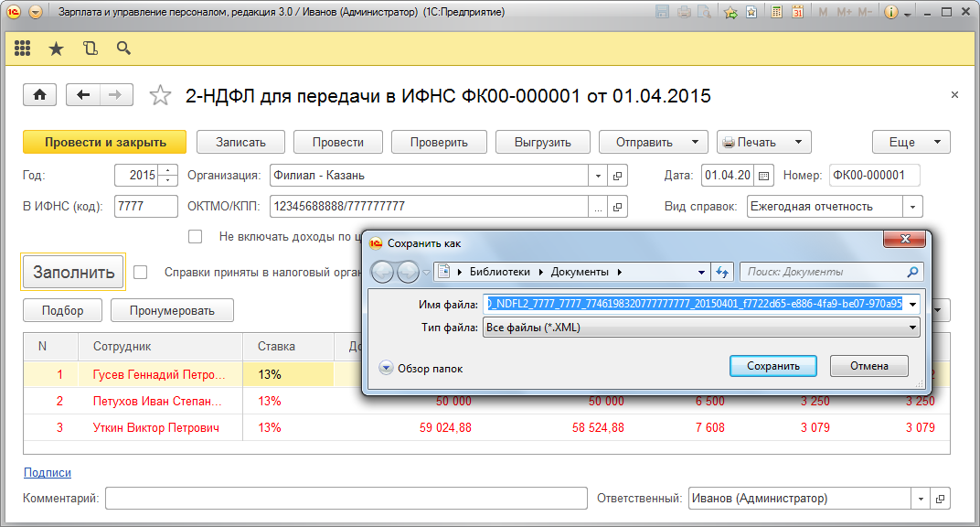Open the date picker calendar button
This screenshot has width=980, height=527.
coord(763,176)
